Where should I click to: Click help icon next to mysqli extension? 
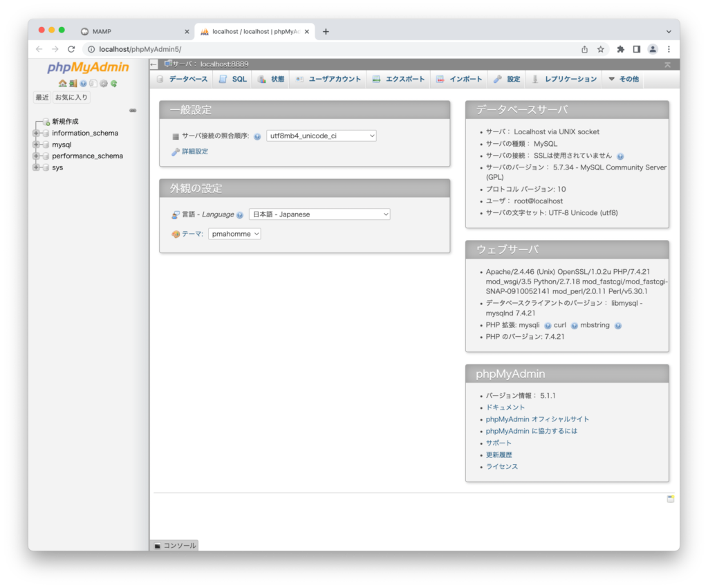point(548,326)
